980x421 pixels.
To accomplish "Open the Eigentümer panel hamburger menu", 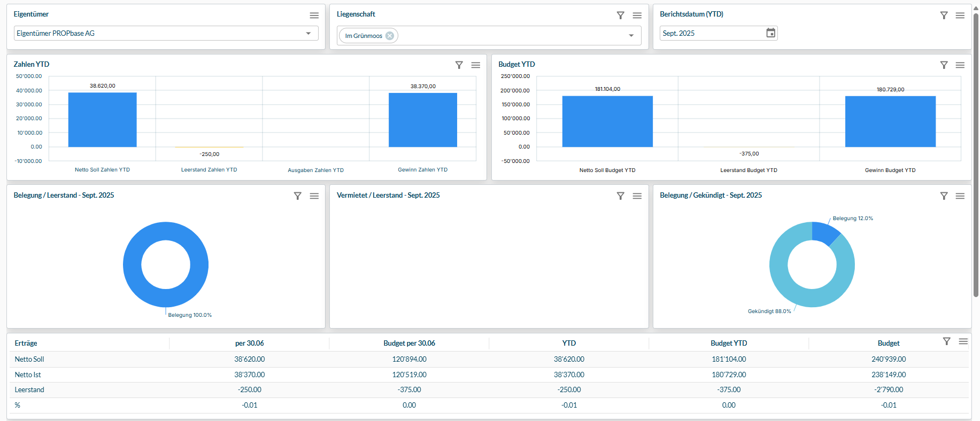I will [314, 15].
